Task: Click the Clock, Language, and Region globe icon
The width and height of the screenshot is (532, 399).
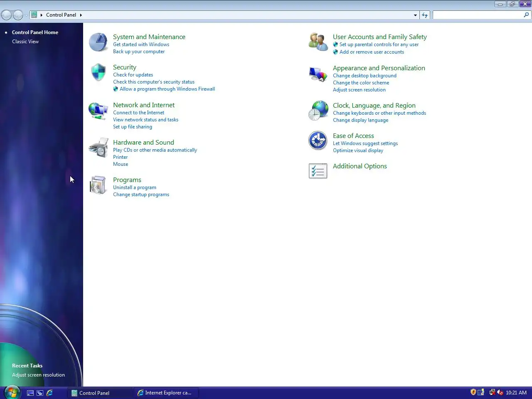Action: 318,111
